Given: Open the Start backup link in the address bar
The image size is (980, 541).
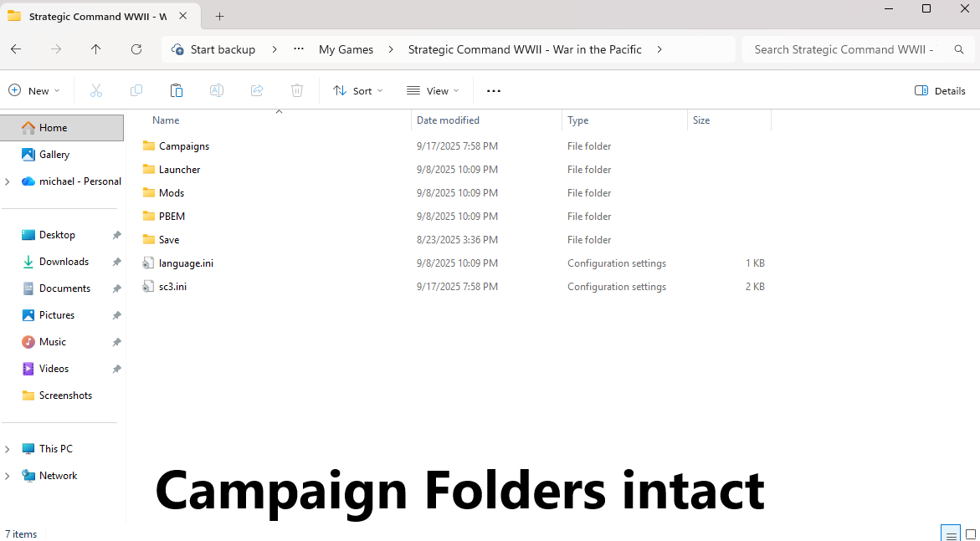Looking at the screenshot, I should [221, 49].
